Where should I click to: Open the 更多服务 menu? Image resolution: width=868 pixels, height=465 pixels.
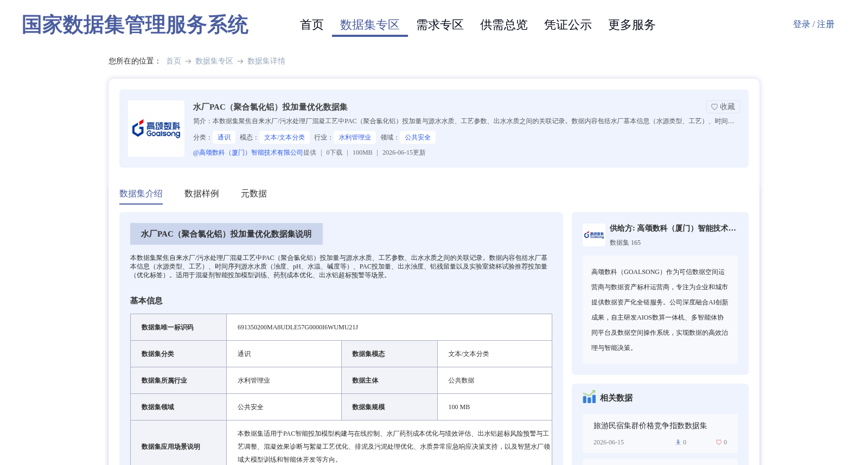(632, 25)
